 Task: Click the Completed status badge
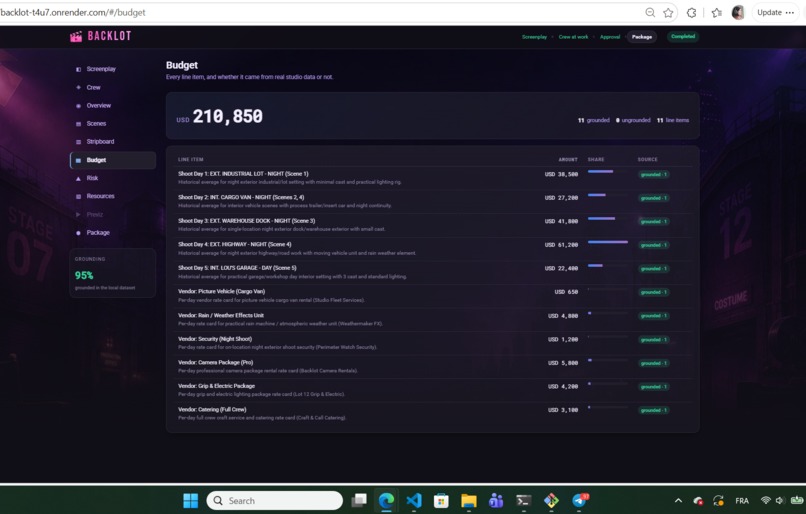[683, 36]
